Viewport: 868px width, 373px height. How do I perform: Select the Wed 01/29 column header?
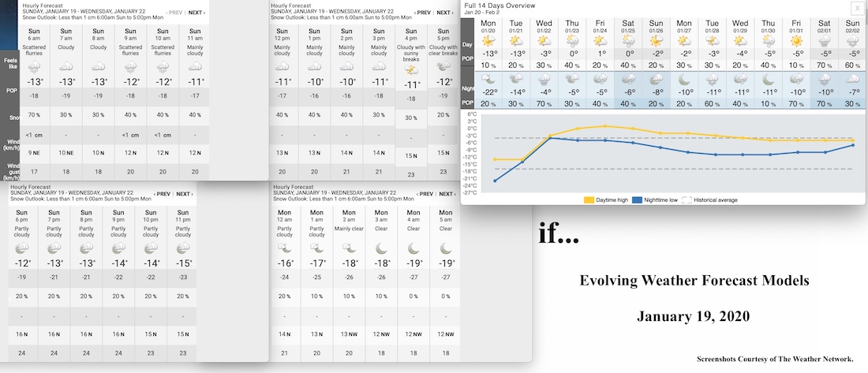coord(740,26)
